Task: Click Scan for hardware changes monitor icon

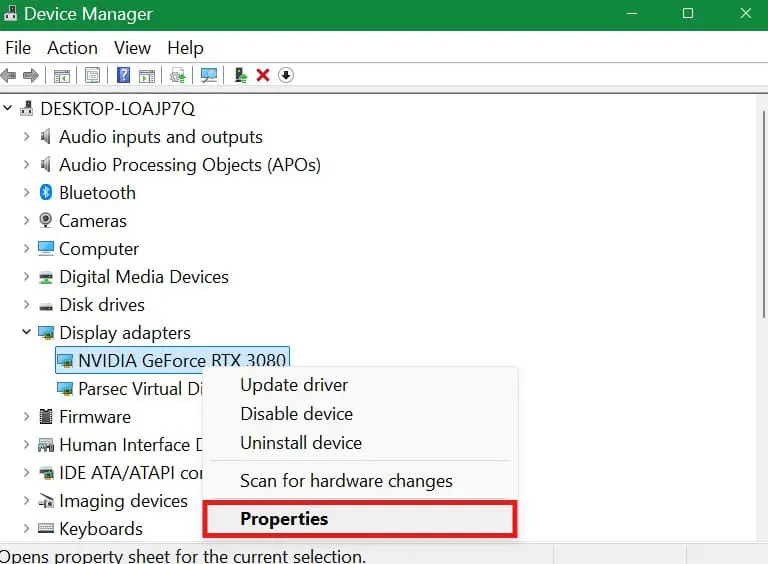Action: pos(209,75)
